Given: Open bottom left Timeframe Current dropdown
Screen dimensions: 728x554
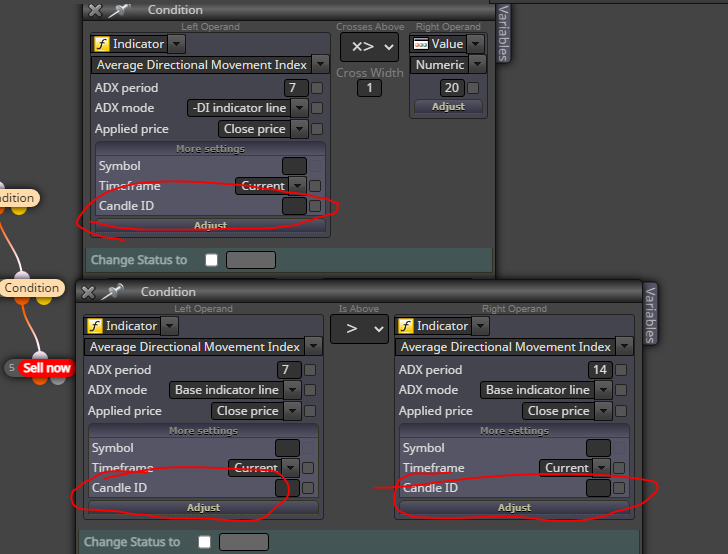Looking at the screenshot, I should click(x=290, y=468).
